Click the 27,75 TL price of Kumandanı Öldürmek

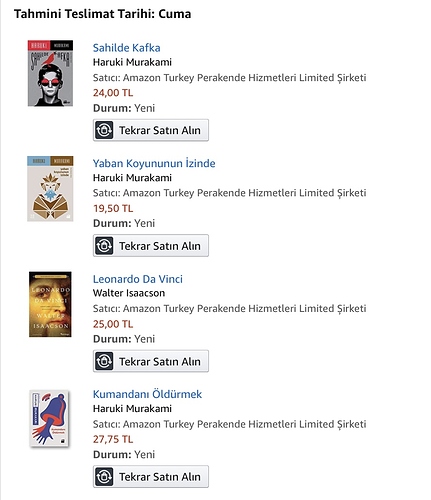point(113,439)
